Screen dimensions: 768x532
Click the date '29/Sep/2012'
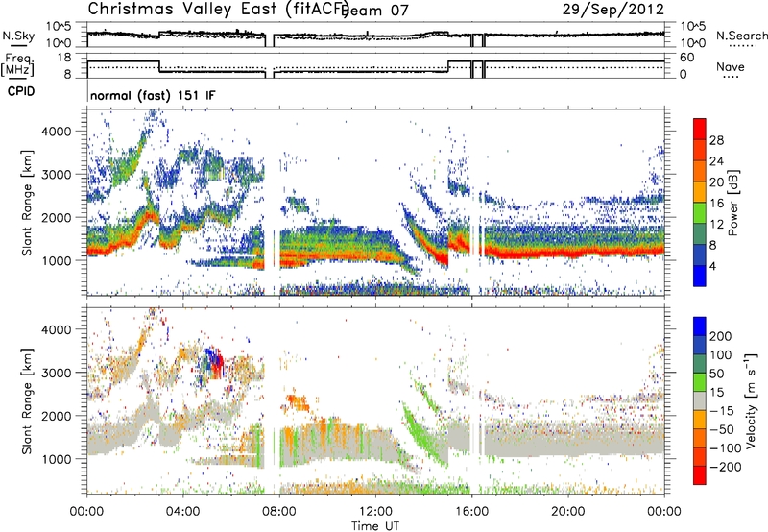pyautogui.click(x=613, y=9)
